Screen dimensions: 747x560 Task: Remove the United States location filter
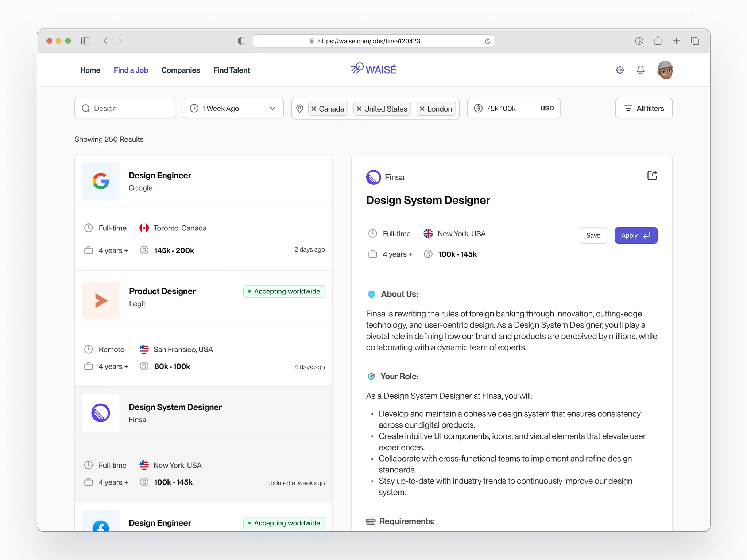coord(359,109)
